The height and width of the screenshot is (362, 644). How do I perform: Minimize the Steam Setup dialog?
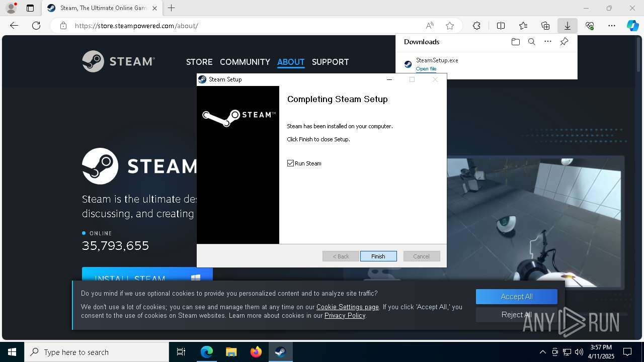[x=389, y=79]
